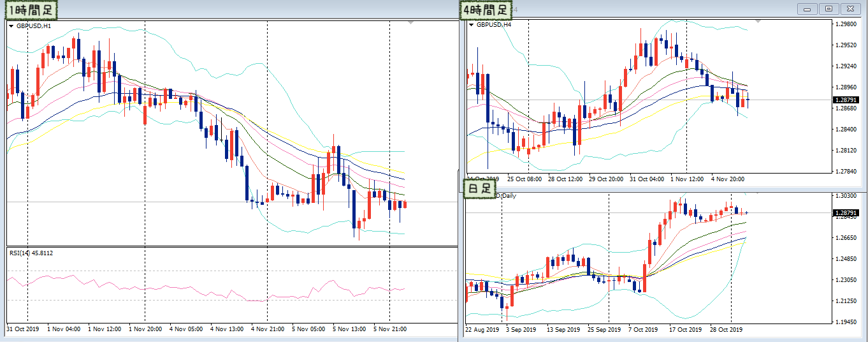
Task: Click the 1.28960 price level in H4 chart
Action: (846, 87)
